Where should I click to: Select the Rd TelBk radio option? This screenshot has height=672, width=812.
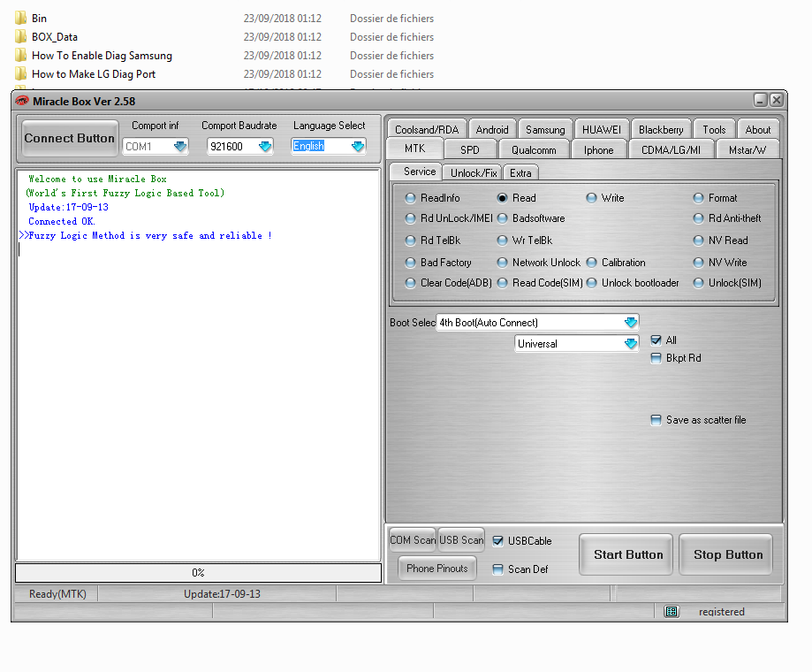[410, 241]
